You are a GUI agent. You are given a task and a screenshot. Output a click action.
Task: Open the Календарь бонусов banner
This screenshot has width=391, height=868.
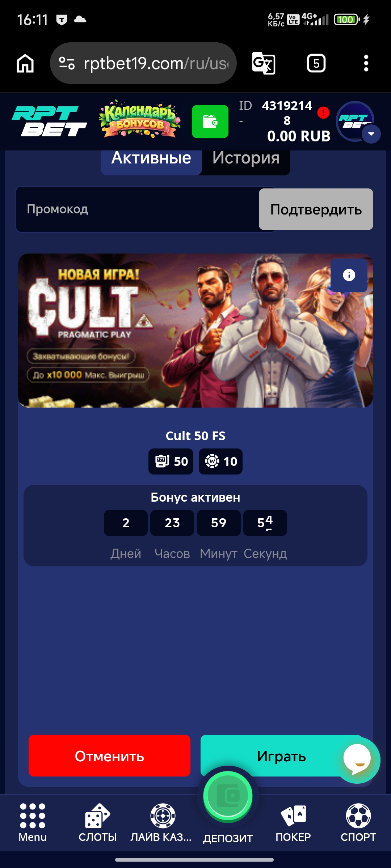click(140, 119)
